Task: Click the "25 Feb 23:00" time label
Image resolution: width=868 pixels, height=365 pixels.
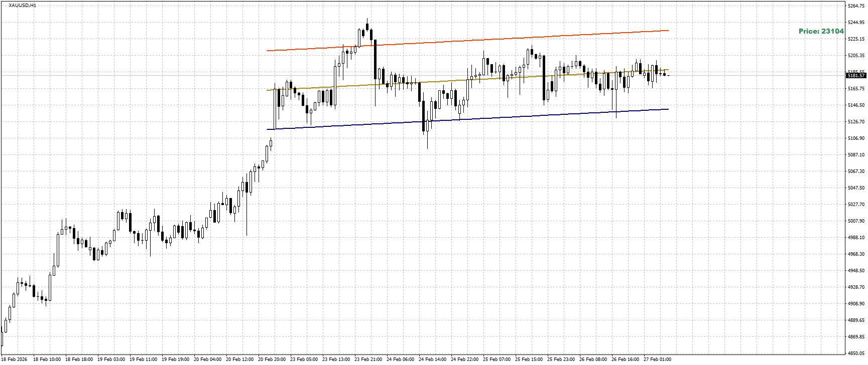Action: tap(561, 359)
